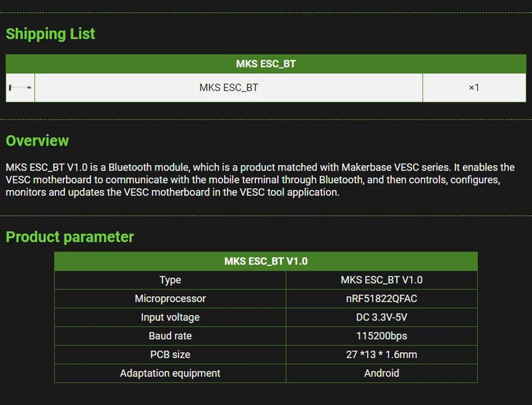Click the Type row label
The height and width of the screenshot is (405, 532).
[x=170, y=280]
